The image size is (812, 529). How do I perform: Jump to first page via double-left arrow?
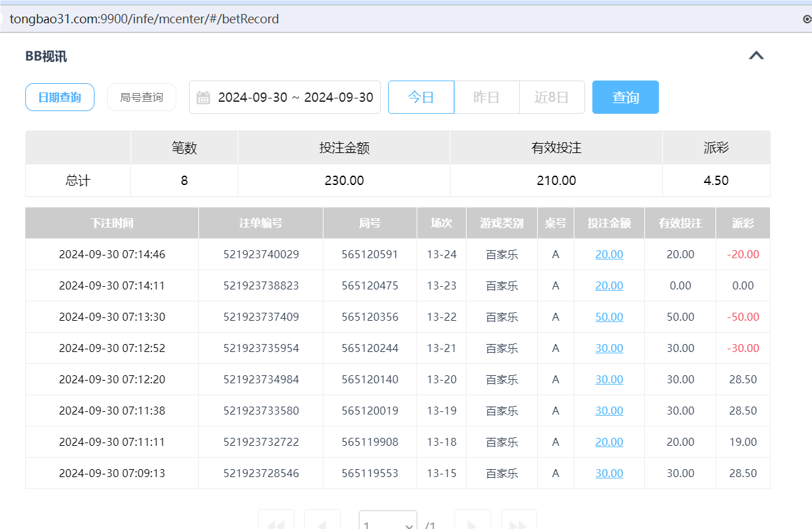tap(276, 523)
